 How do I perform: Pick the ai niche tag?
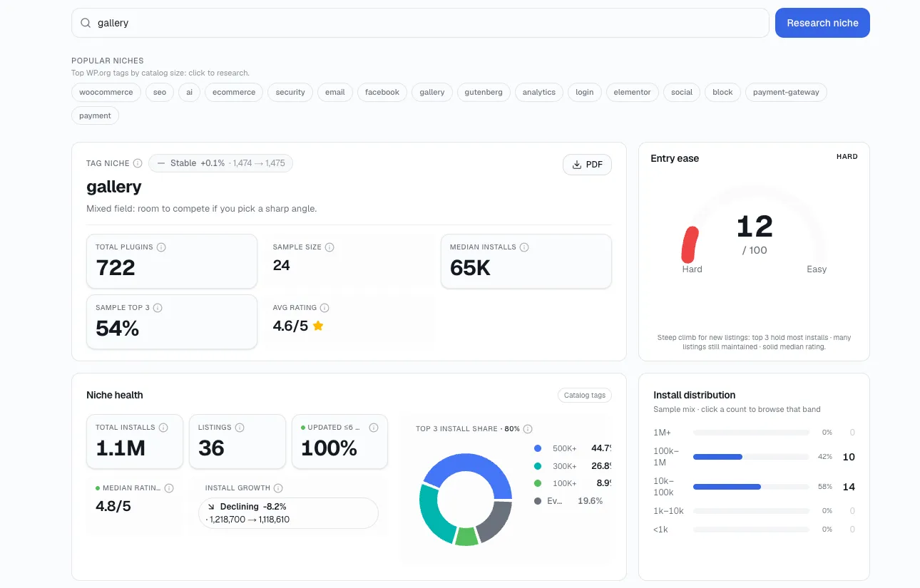(189, 92)
